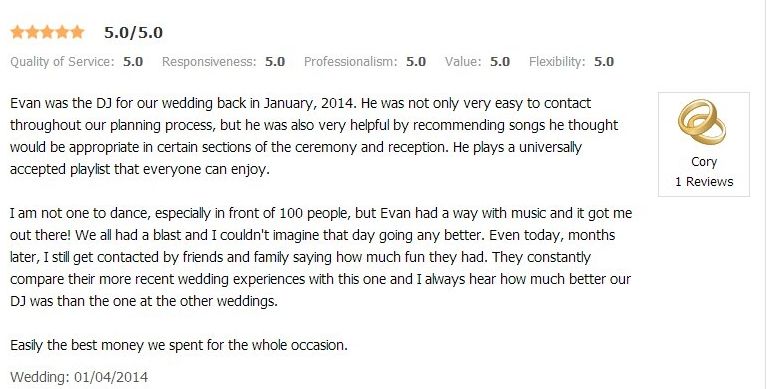Open reviewer Cory's profile name

[x=704, y=162]
